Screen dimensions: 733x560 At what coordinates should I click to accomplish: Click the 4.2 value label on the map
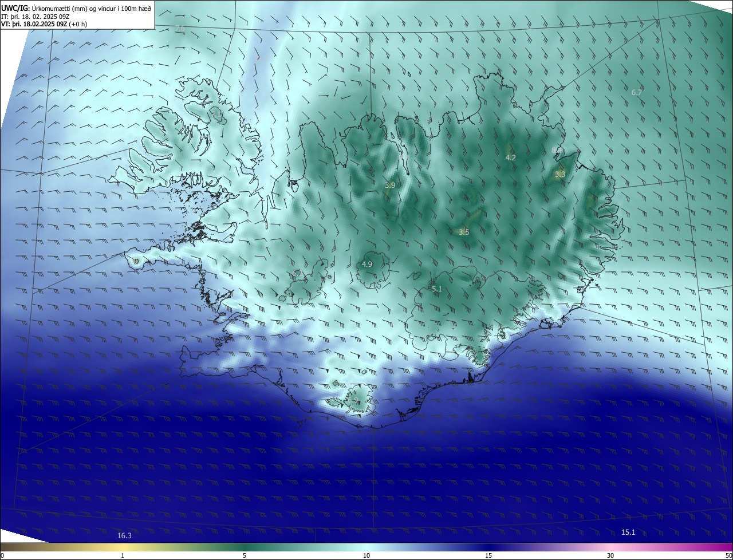coord(511,157)
